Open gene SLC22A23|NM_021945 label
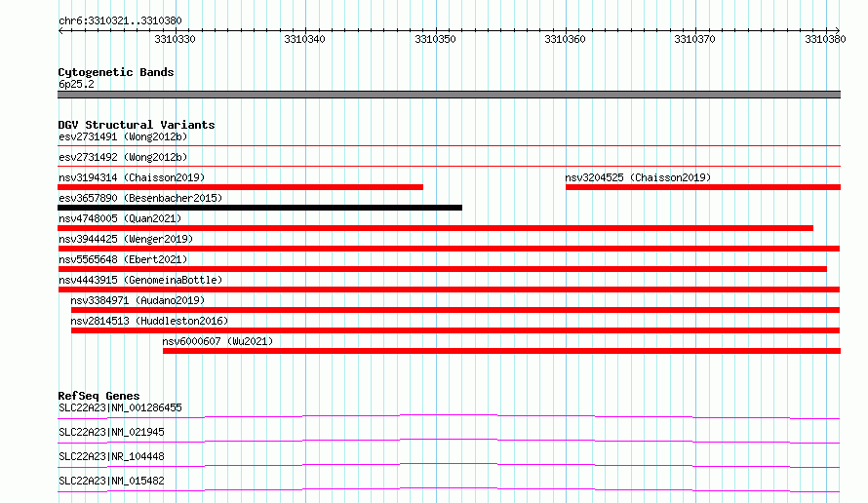The image size is (868, 503). (111, 432)
